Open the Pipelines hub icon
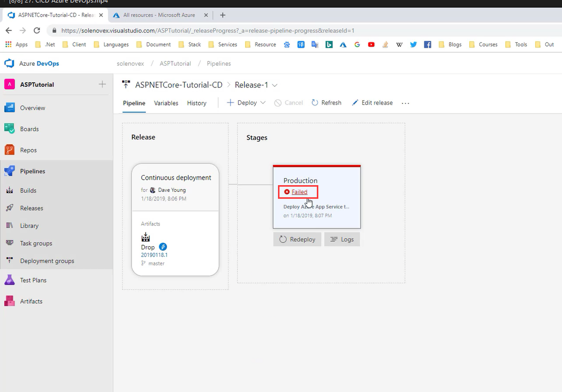 (9, 171)
